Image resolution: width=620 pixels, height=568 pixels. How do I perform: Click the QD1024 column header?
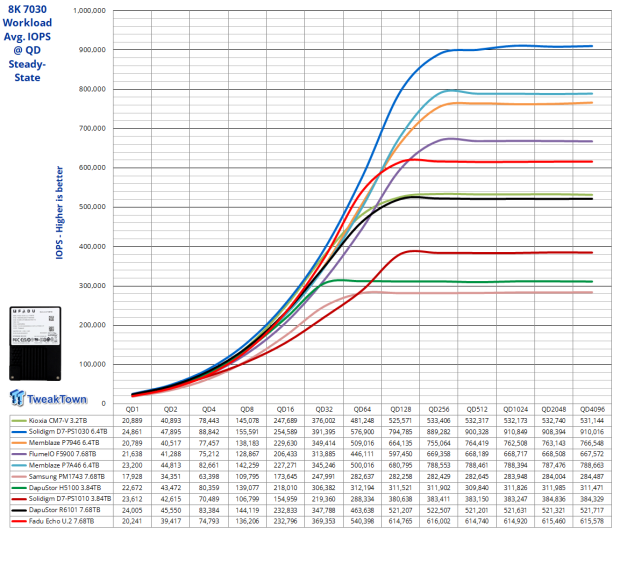tap(516, 410)
